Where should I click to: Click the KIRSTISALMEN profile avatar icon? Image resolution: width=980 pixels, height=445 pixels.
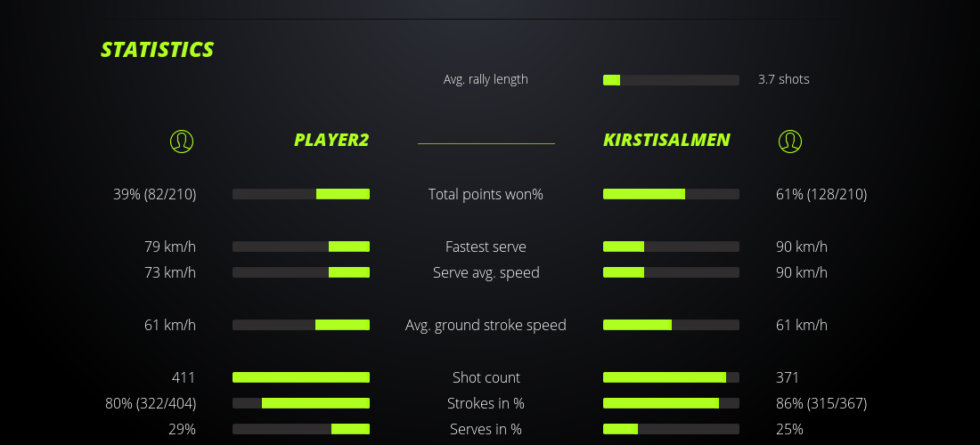click(789, 141)
